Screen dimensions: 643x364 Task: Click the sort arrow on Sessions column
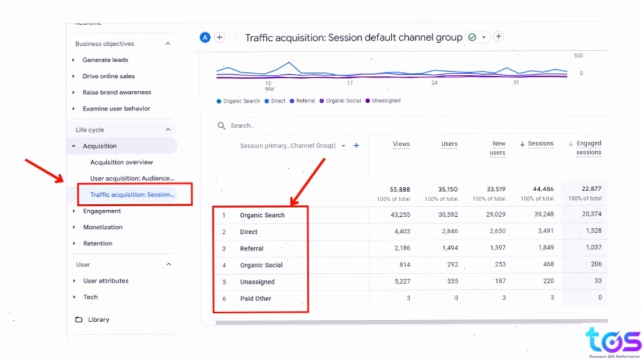pos(522,144)
